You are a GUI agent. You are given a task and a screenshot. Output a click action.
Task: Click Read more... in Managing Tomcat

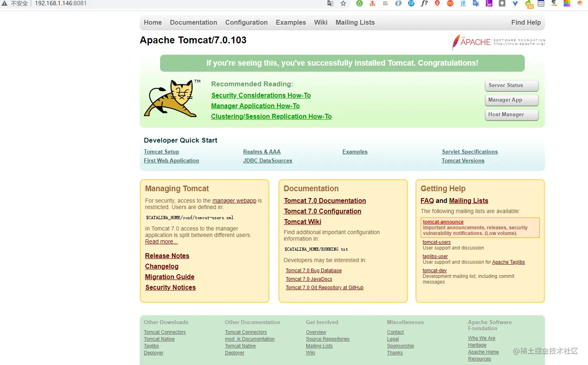pos(161,241)
